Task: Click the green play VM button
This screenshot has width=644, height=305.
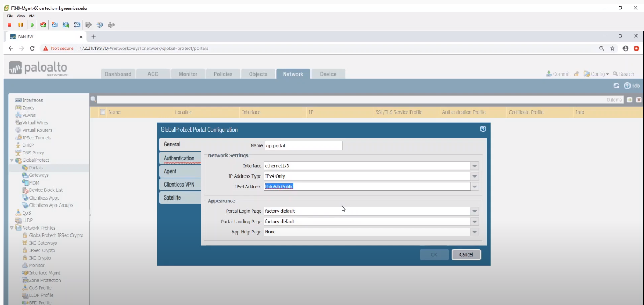Action: (32, 25)
